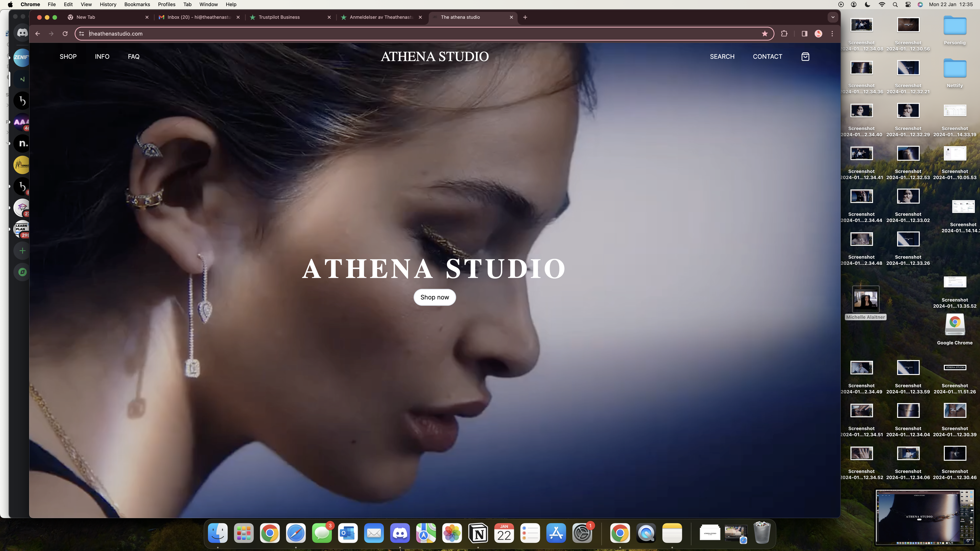The height and width of the screenshot is (551, 980).
Task: Open the Bookmarks menu in the menu bar
Action: point(137,4)
